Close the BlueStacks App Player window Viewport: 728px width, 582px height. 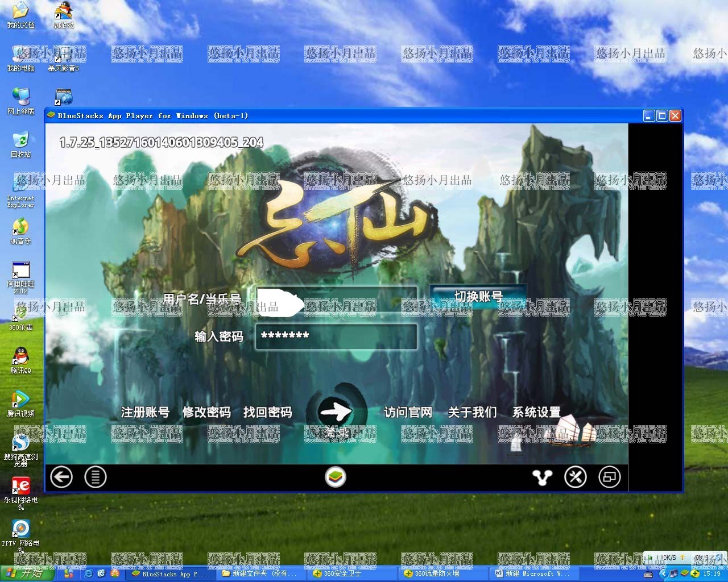click(x=675, y=116)
